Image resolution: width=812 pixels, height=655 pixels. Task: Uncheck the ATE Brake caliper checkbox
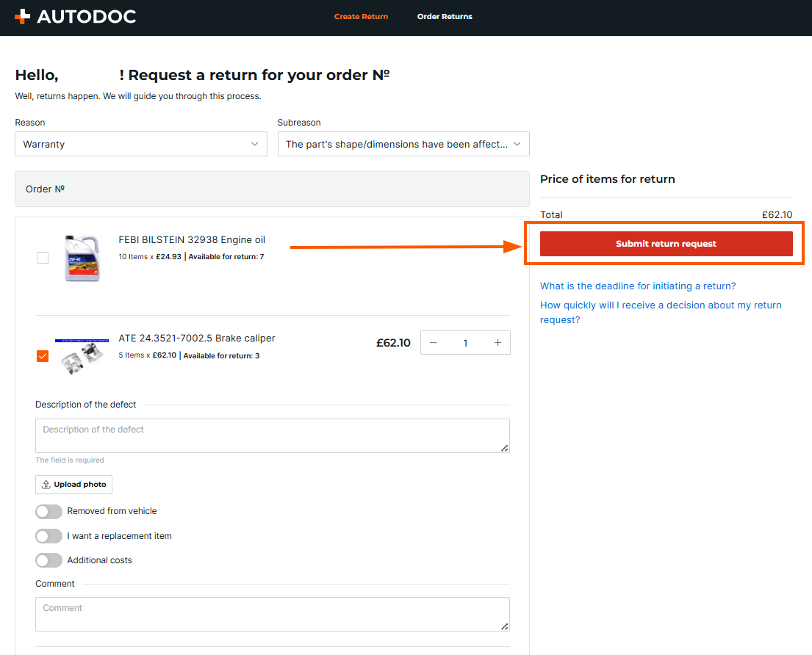point(43,356)
